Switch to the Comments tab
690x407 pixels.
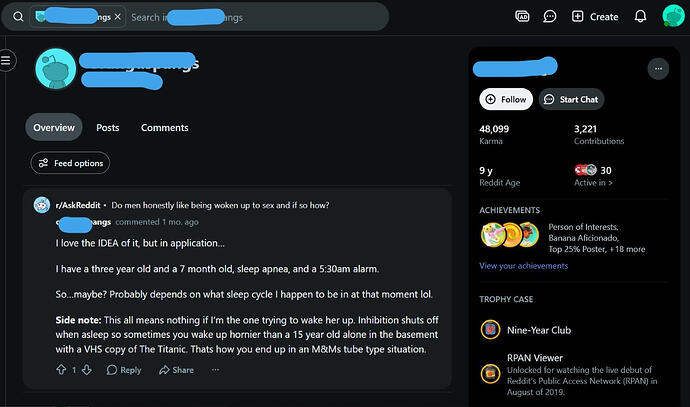(165, 128)
